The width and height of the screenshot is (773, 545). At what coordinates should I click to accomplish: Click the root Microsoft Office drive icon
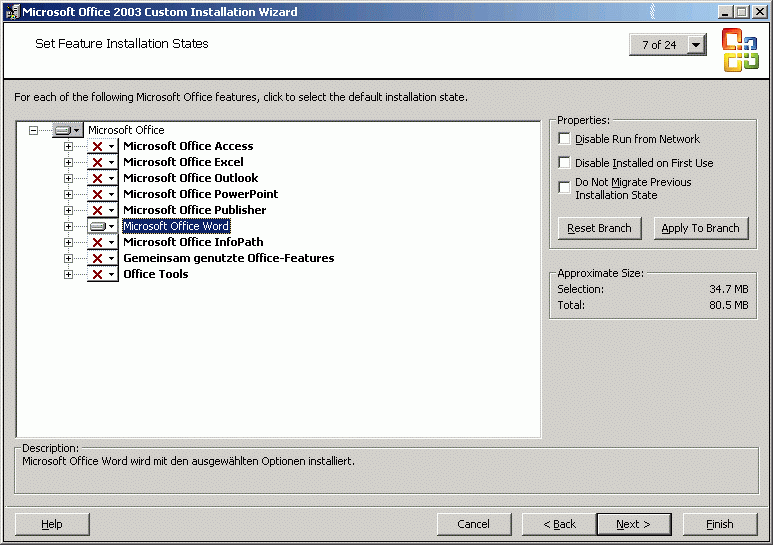point(68,131)
